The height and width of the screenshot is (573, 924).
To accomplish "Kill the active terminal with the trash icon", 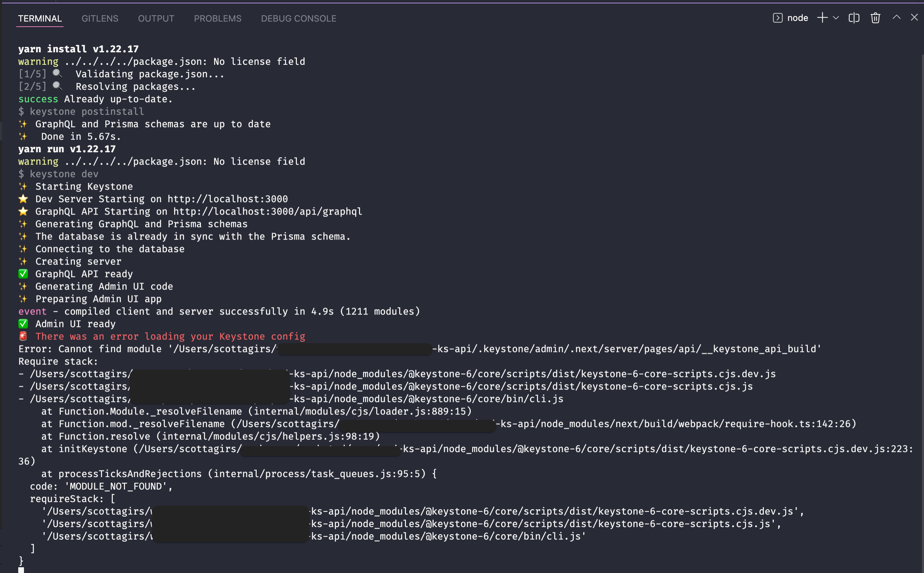I will [875, 18].
